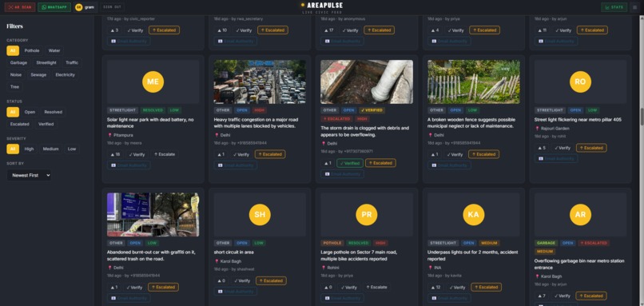Upvote the short circuit in area report
Image resolution: width=644 pixels, height=306 pixels.
(x=221, y=281)
